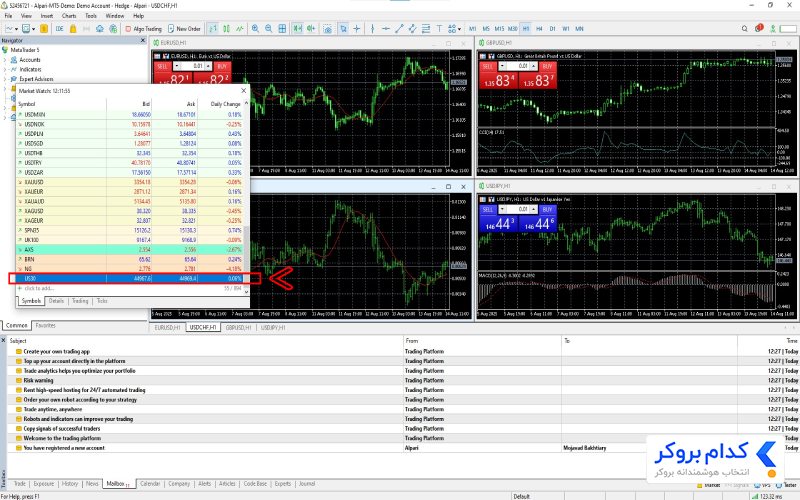Expand the Indicators tree node
800x500 pixels.
[x=5, y=69]
